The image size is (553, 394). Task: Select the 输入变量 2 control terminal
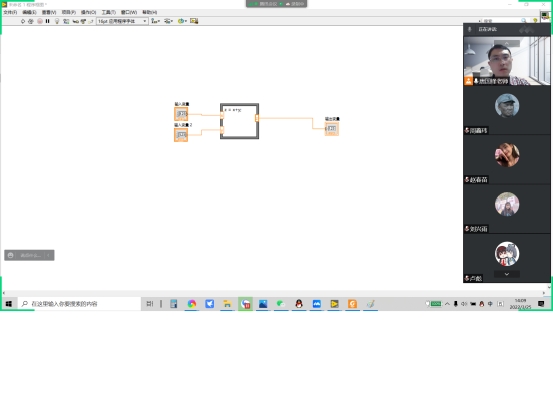tap(181, 135)
